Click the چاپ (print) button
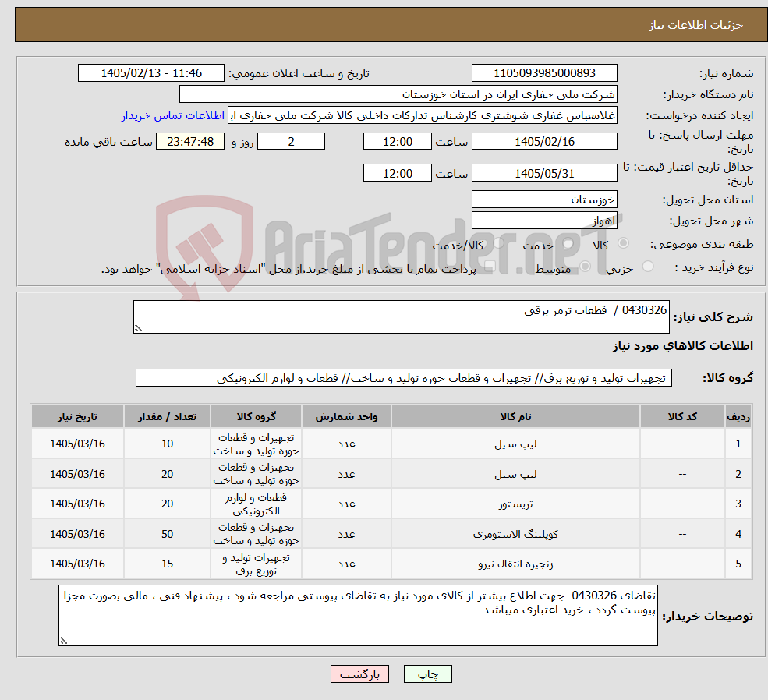This screenshot has height=700, width=768. coord(427,674)
